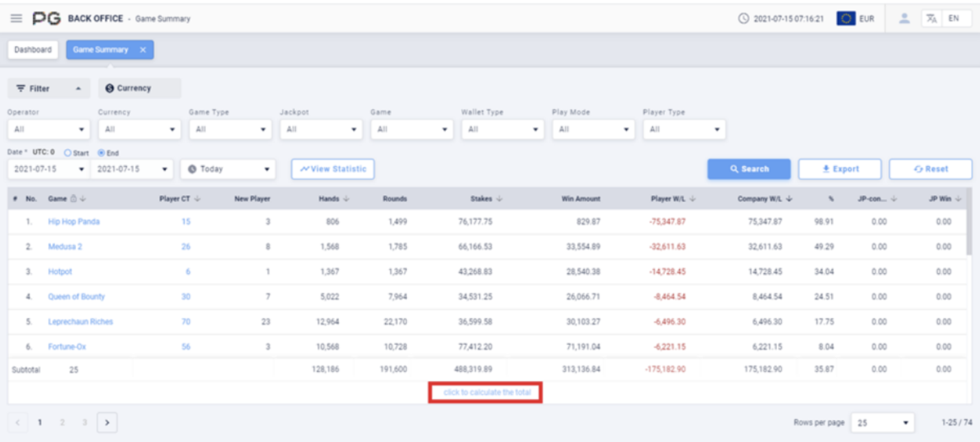This screenshot has width=980, height=442.
Task: Switch to the Dashboard tab
Action: (x=33, y=50)
